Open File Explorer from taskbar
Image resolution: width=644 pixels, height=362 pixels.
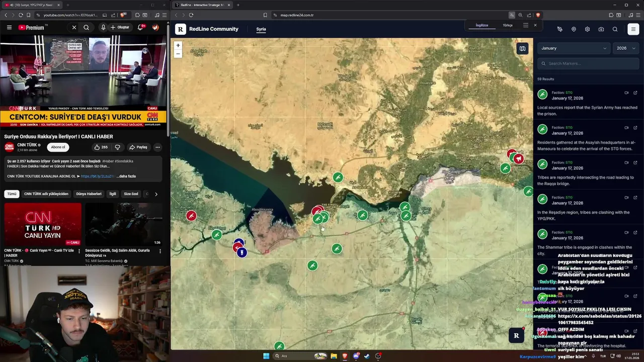point(334,356)
